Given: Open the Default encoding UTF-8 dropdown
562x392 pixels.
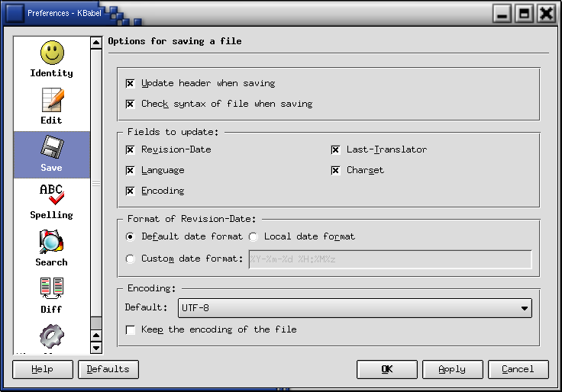Looking at the screenshot, I should click(354, 308).
